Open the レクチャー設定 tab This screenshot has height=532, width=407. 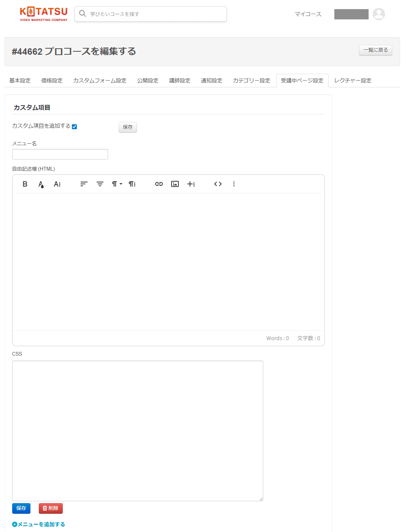(352, 80)
